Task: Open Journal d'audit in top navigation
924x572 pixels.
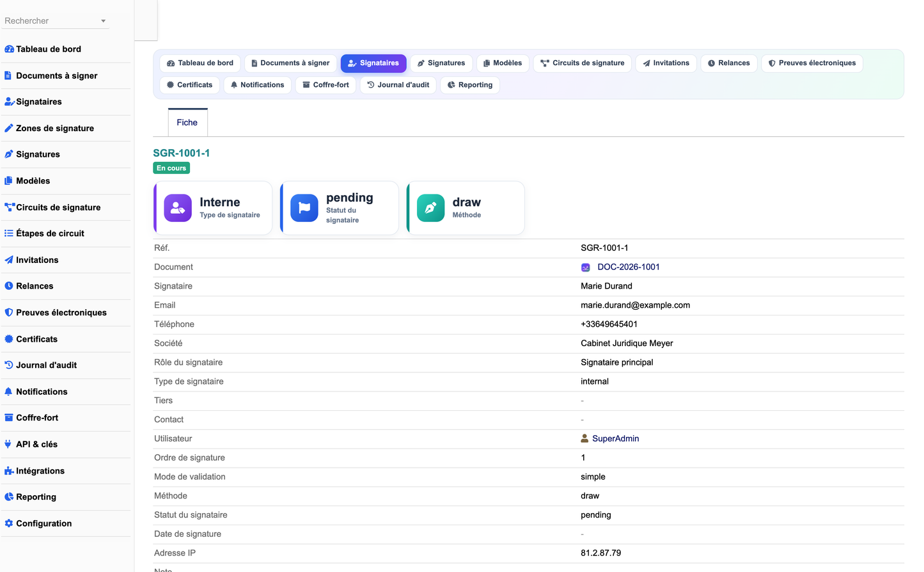Action: (x=398, y=85)
